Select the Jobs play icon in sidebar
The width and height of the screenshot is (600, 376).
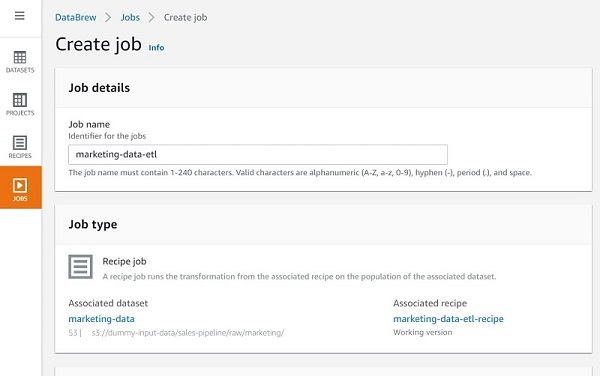[20, 186]
